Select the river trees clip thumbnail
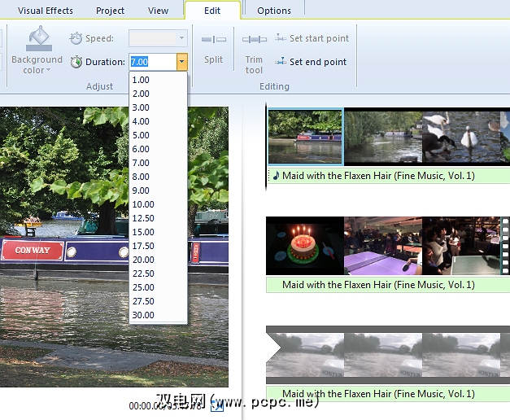This screenshot has height=420, width=510. point(383,137)
